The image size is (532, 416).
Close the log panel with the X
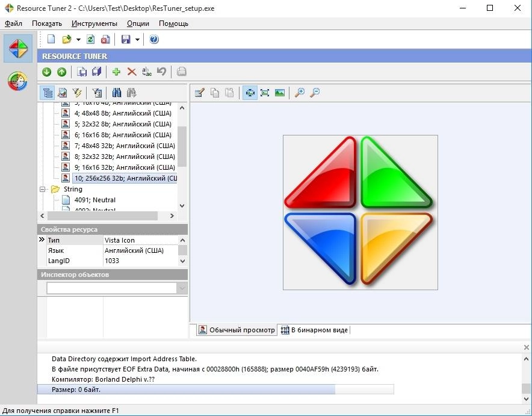click(526, 347)
